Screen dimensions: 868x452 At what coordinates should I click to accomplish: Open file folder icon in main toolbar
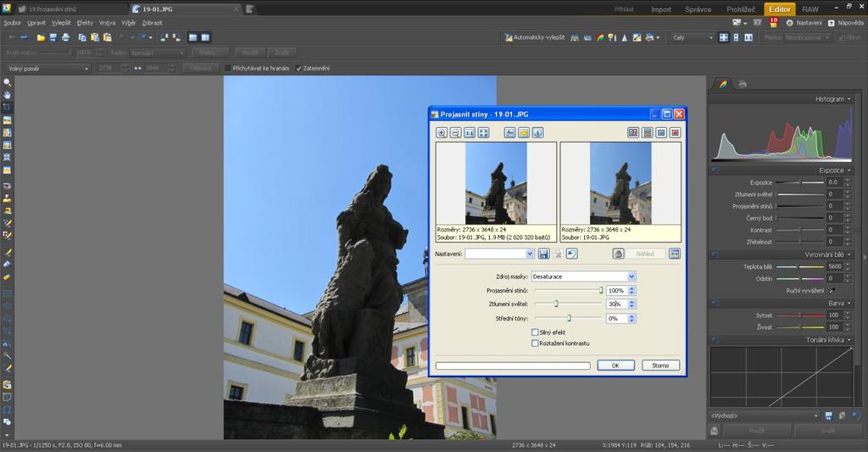[x=41, y=37]
